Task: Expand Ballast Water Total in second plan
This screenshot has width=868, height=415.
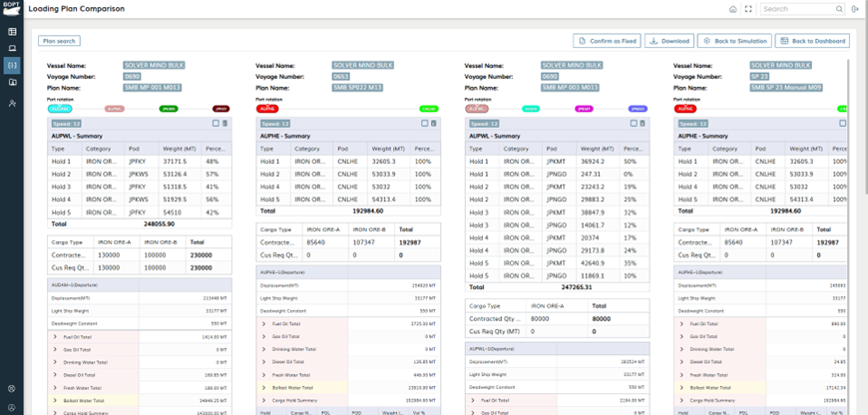Action: (x=263, y=387)
